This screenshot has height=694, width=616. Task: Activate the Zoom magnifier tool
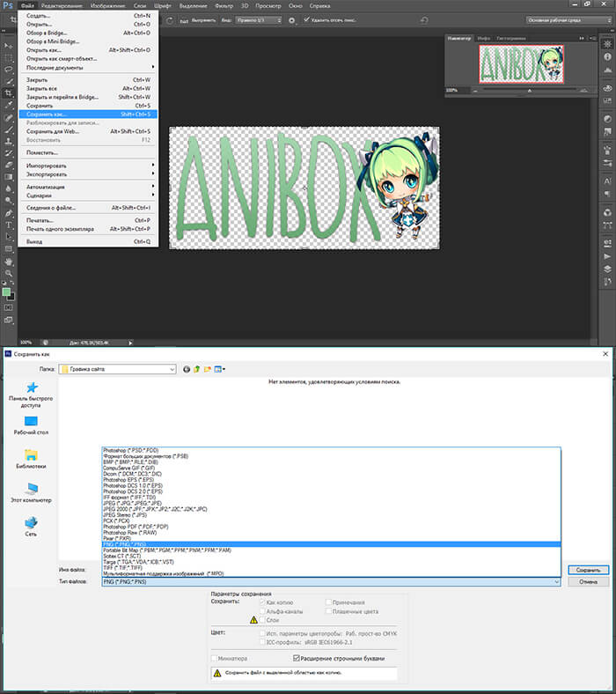(9, 274)
